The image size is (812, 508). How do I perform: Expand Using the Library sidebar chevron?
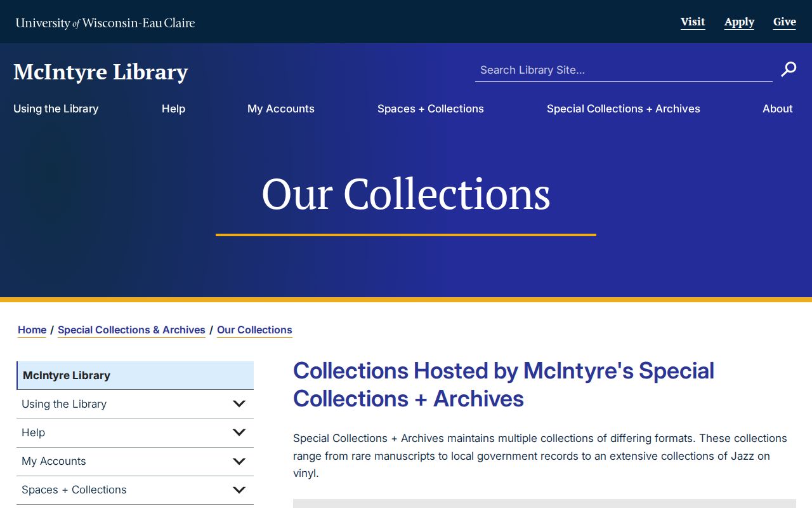(239, 404)
